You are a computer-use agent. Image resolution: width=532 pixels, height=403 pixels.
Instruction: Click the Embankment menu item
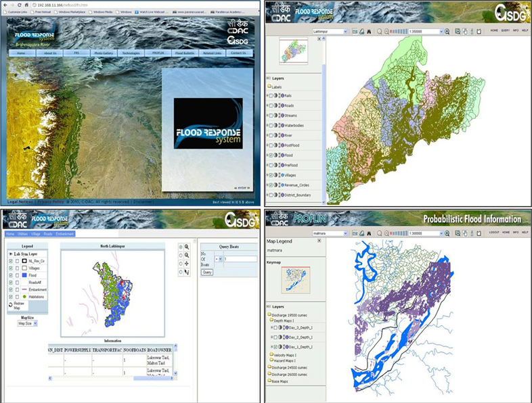(64, 233)
